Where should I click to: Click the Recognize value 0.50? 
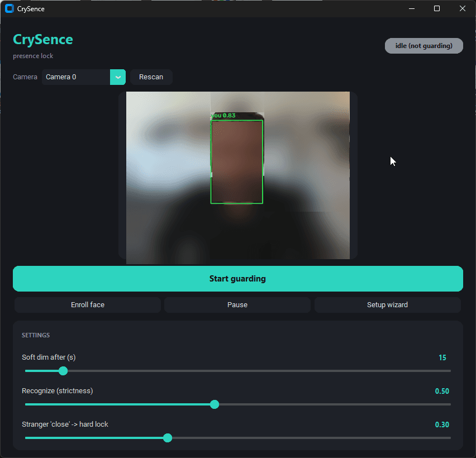pyautogui.click(x=442, y=391)
